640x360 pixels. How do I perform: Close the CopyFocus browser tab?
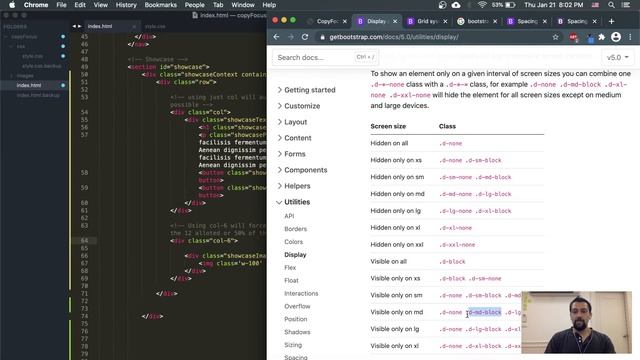coord(345,21)
